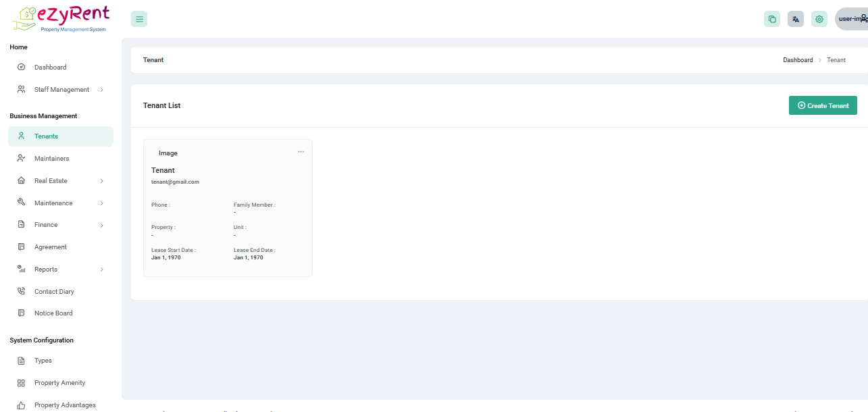Follow the Dashboard breadcrumb link

point(798,60)
